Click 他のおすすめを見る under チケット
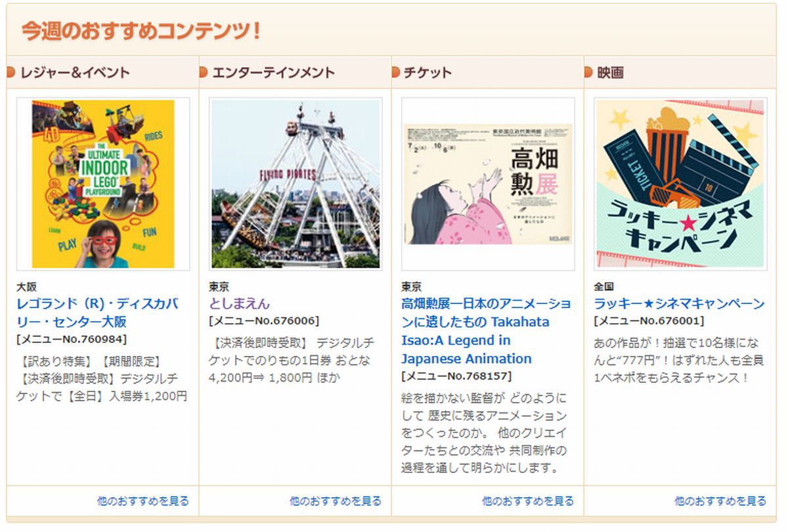This screenshot has height=532, width=788. coord(528,501)
